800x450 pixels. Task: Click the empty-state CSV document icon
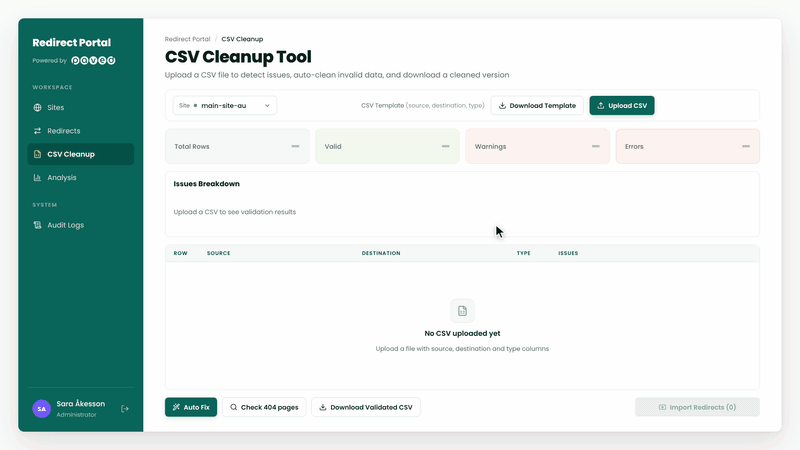[x=462, y=311]
